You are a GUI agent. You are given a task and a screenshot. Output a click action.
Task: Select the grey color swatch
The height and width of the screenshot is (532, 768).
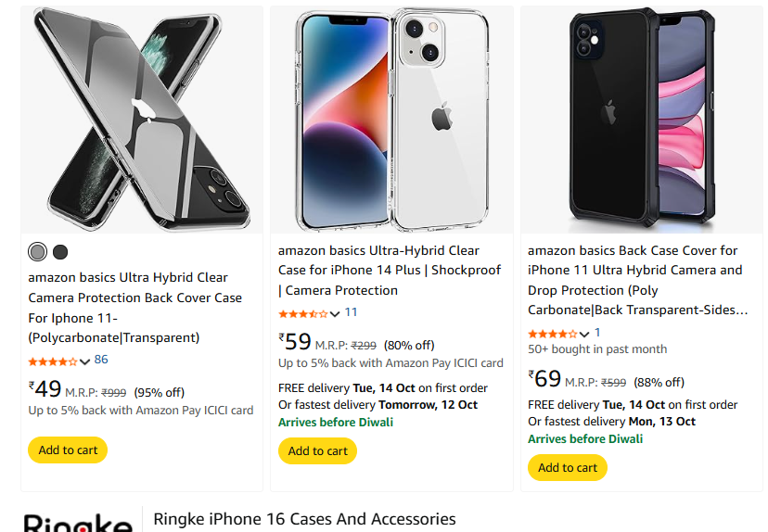coord(37,252)
